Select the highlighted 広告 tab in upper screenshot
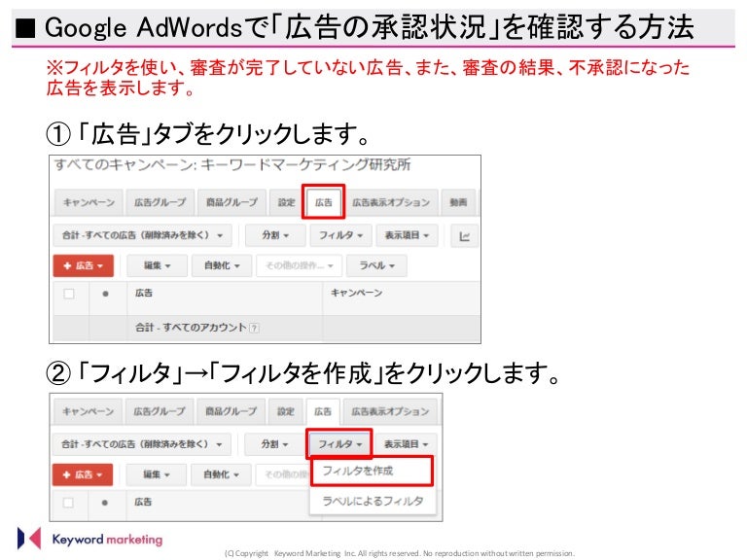The height and width of the screenshot is (560, 747). (x=324, y=202)
